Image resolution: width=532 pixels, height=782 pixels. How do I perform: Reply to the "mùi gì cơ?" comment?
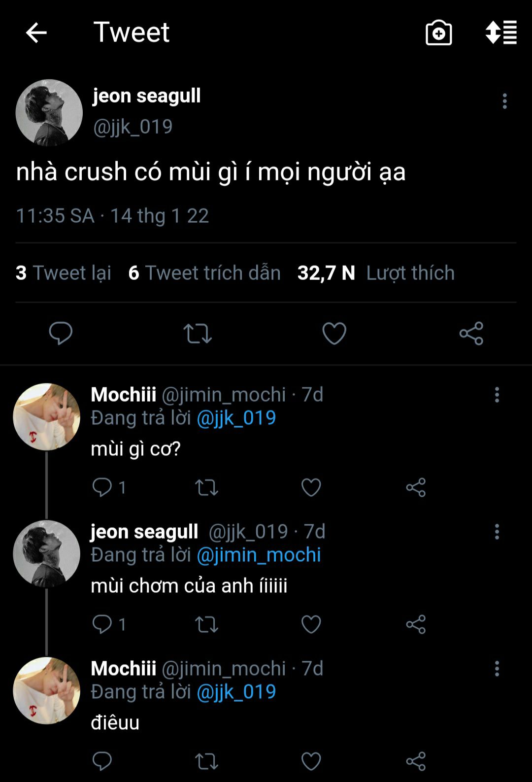point(102,487)
